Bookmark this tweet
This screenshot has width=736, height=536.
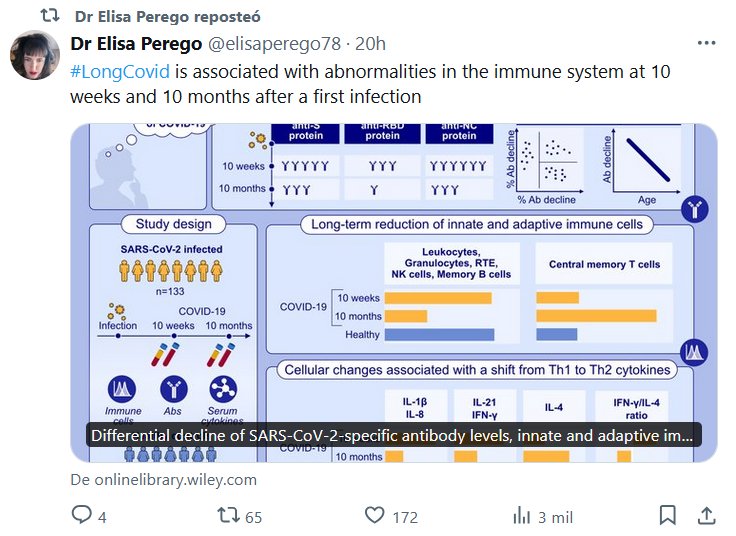point(667,516)
